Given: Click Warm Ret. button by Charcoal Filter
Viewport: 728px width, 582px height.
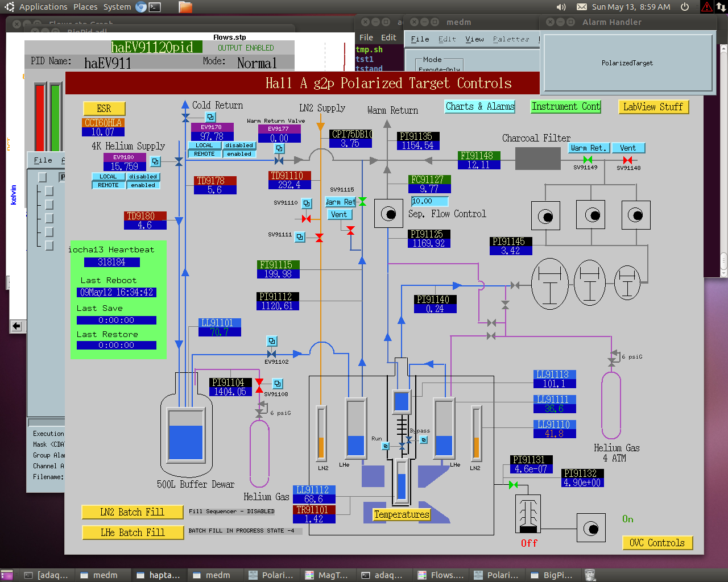Looking at the screenshot, I should [x=589, y=148].
